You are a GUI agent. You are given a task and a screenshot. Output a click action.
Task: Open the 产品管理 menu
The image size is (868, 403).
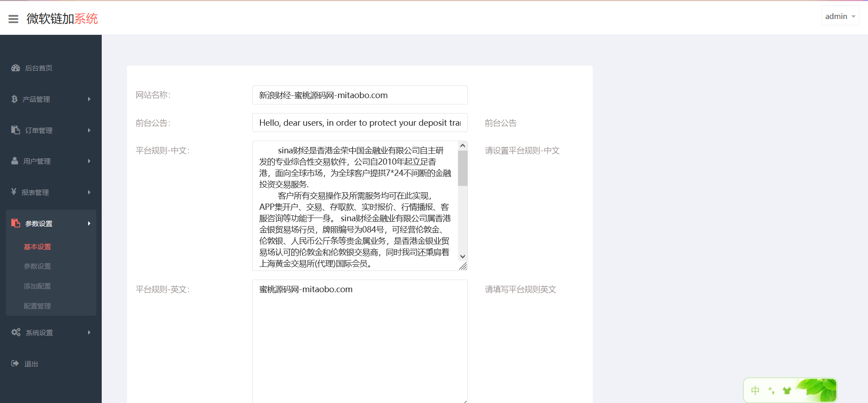51,99
